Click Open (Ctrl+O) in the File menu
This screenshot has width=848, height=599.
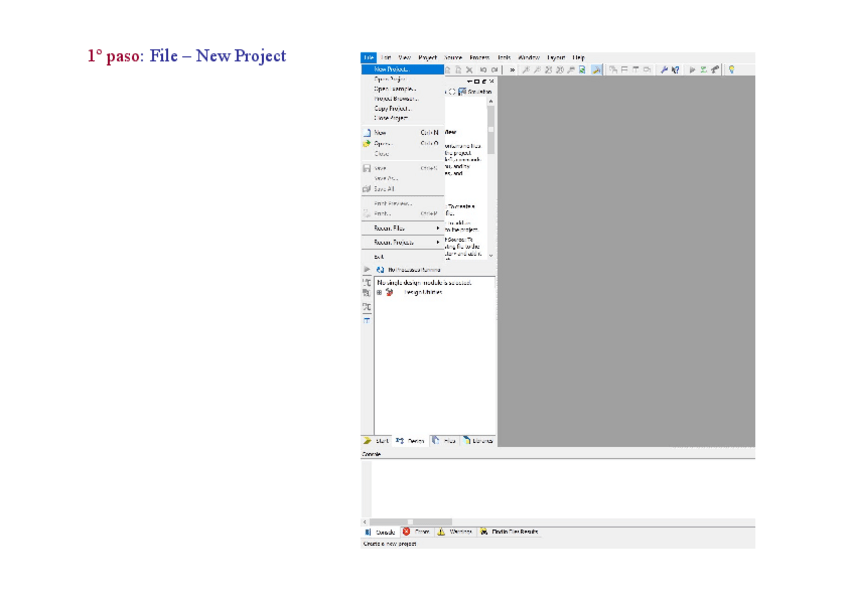click(x=402, y=143)
